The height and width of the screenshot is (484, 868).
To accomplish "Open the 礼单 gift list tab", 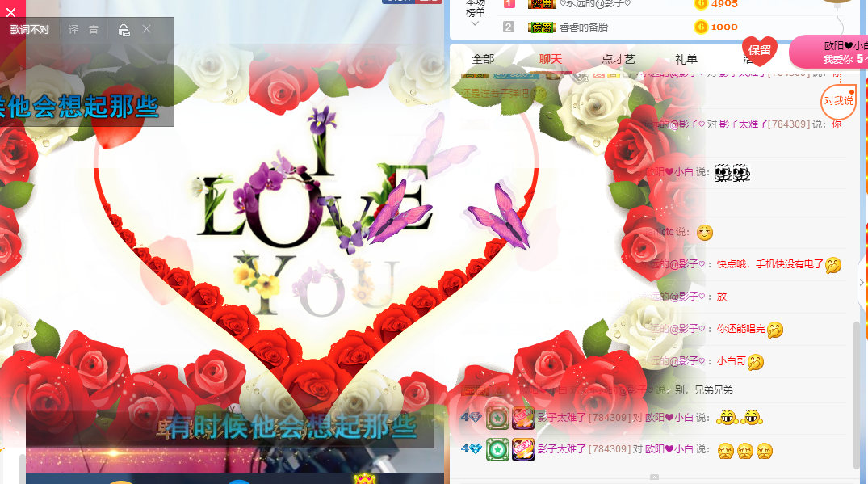I will [x=686, y=59].
